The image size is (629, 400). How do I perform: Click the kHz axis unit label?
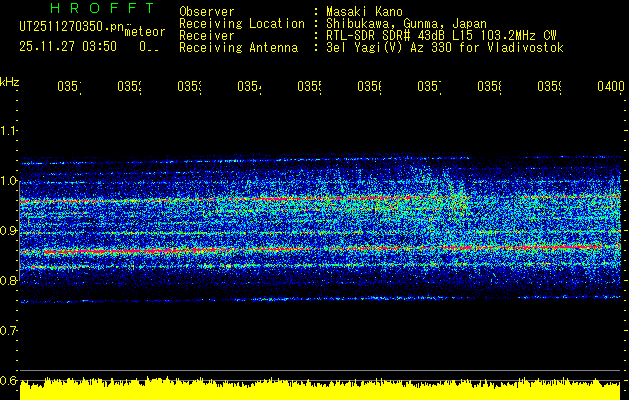click(9, 83)
